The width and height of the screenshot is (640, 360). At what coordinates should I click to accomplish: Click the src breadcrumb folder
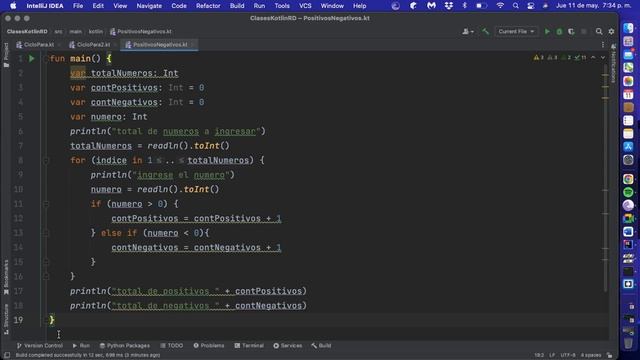58,31
